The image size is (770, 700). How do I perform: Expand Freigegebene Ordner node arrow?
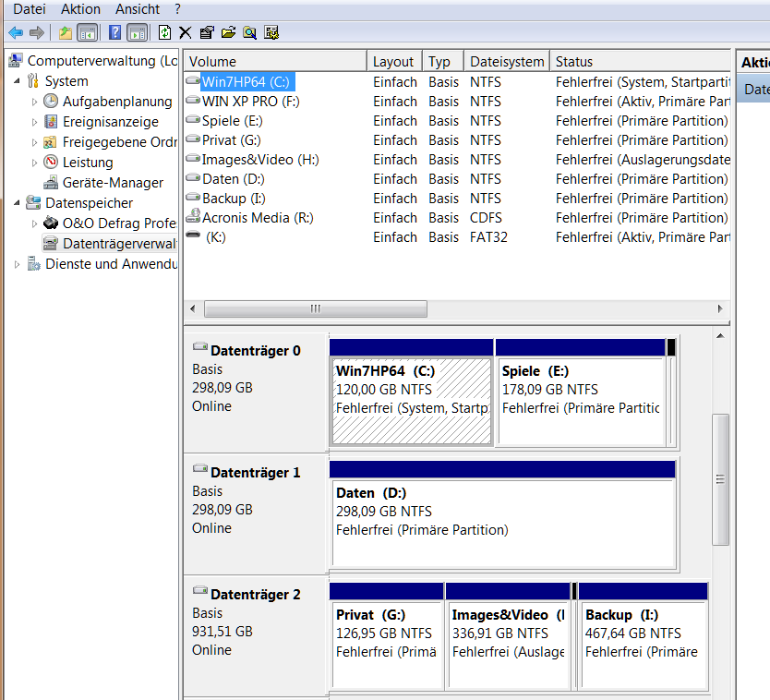34,142
